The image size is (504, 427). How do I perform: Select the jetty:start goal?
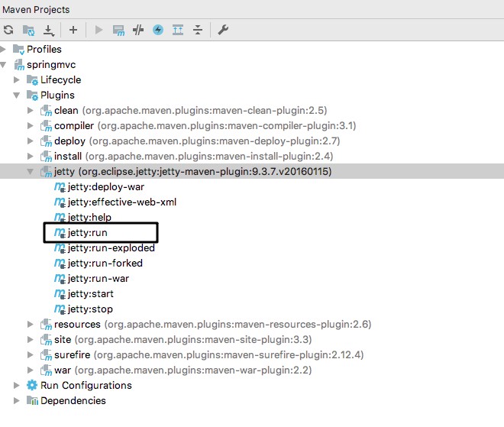(91, 293)
